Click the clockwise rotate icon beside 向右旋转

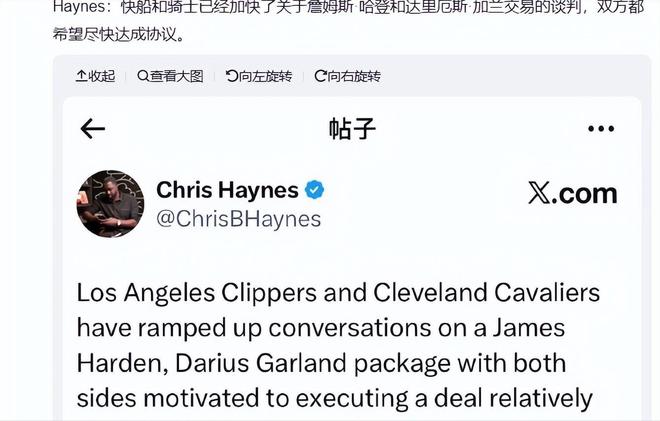(320, 76)
